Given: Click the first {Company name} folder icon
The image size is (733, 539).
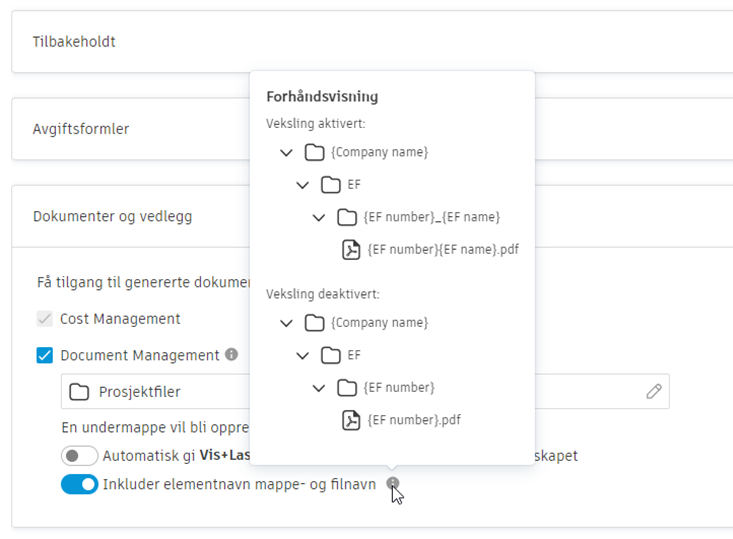Looking at the screenshot, I should [x=314, y=152].
